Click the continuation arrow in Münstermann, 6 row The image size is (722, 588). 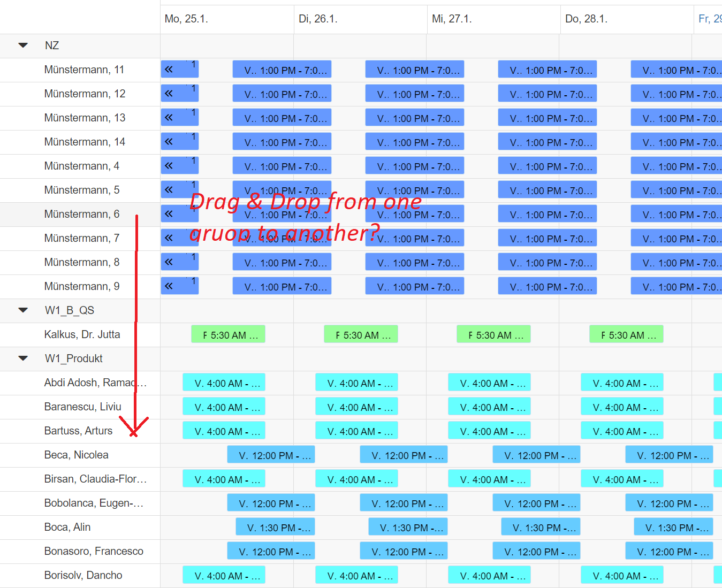pyautogui.click(x=169, y=214)
